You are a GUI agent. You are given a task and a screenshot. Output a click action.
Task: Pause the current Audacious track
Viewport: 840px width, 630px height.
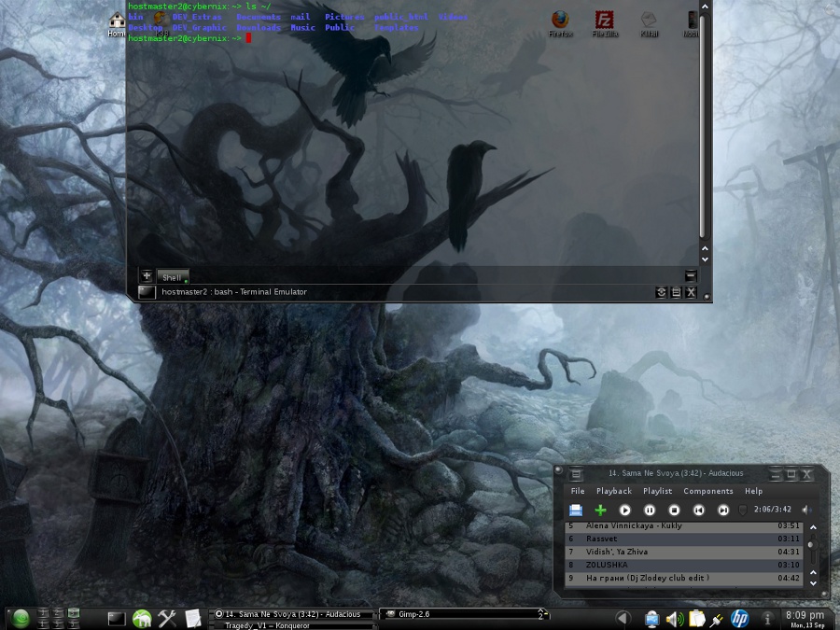point(650,510)
